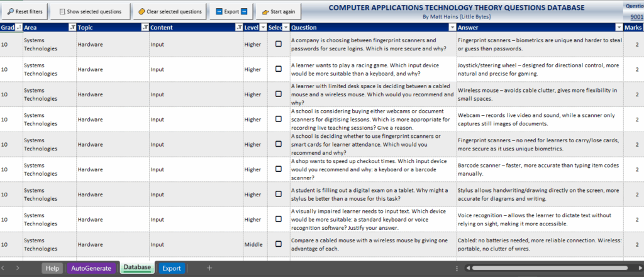
Task: Click the eraser icon on Clear selected questions
Action: (x=142, y=11)
